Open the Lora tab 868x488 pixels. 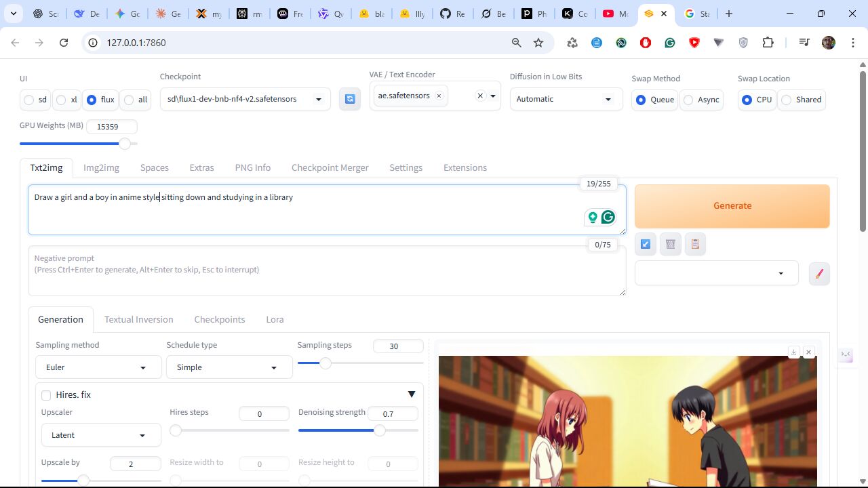point(275,319)
